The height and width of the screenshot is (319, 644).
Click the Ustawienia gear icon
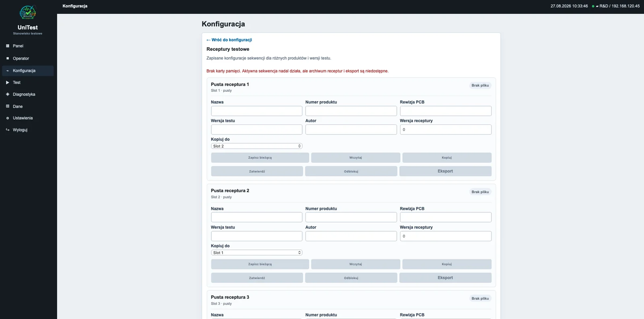point(8,118)
